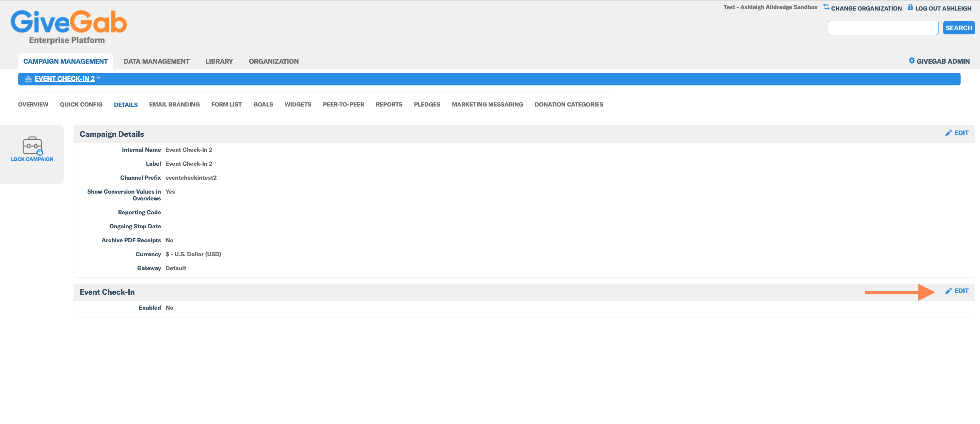Go to the Organization tab
Image resolution: width=980 pixels, height=424 pixels.
tap(273, 61)
